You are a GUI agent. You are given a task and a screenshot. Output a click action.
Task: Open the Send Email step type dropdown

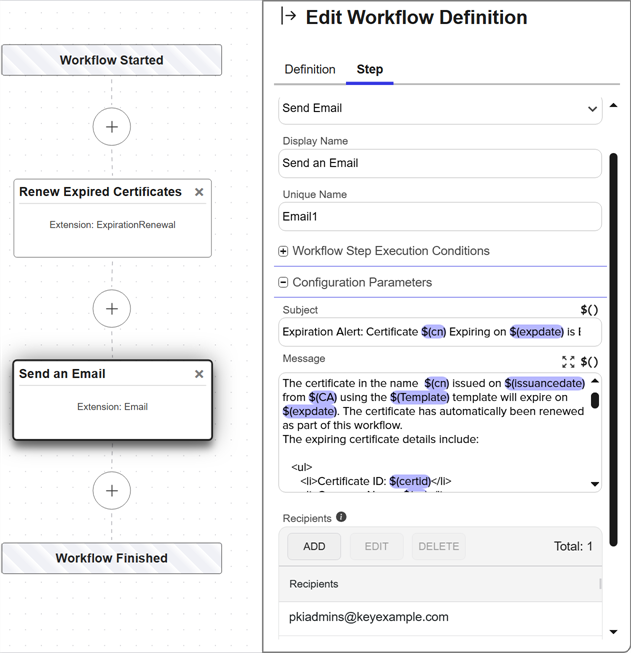pos(440,108)
